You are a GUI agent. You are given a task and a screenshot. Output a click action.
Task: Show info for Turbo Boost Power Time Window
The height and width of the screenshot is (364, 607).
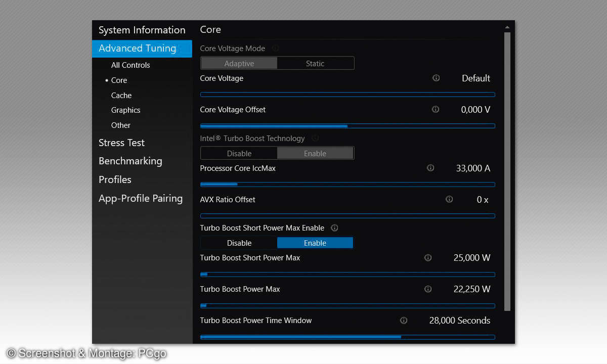[x=404, y=321]
